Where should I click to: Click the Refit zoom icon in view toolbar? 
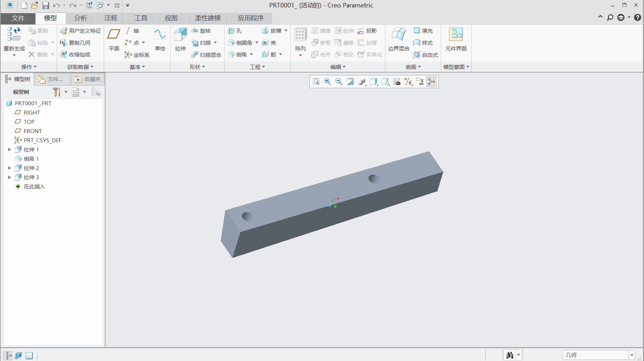316,82
